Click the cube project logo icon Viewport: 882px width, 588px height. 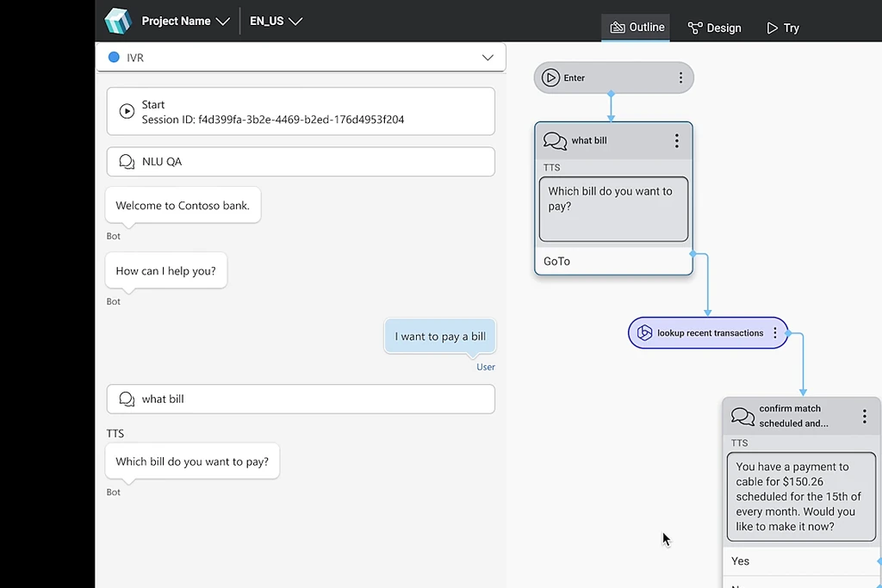point(118,21)
